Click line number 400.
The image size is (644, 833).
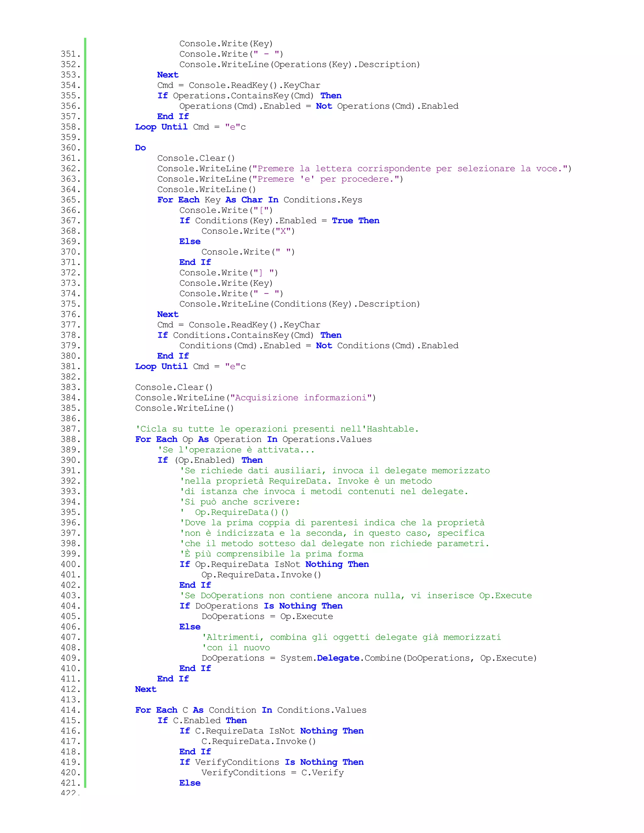click(70, 564)
